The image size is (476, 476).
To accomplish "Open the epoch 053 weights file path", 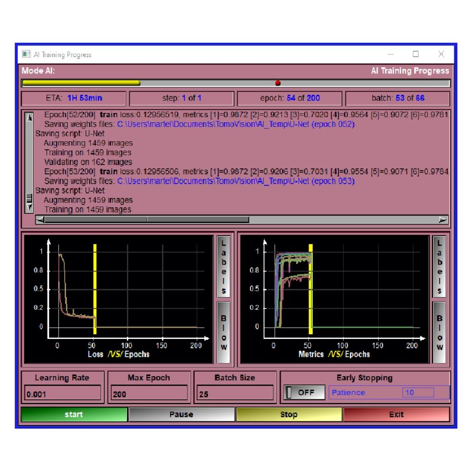I will (x=236, y=181).
